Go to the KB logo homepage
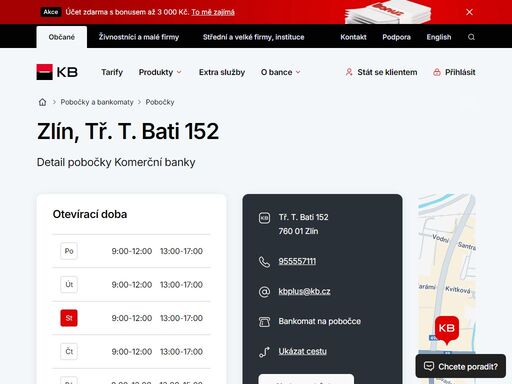The height and width of the screenshot is (384, 512). coord(57,72)
